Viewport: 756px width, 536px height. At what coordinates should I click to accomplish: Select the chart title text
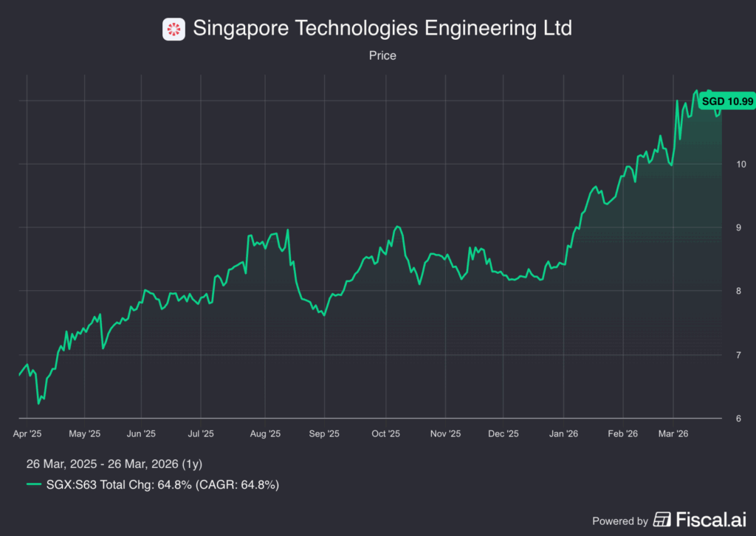pyautogui.click(x=382, y=30)
